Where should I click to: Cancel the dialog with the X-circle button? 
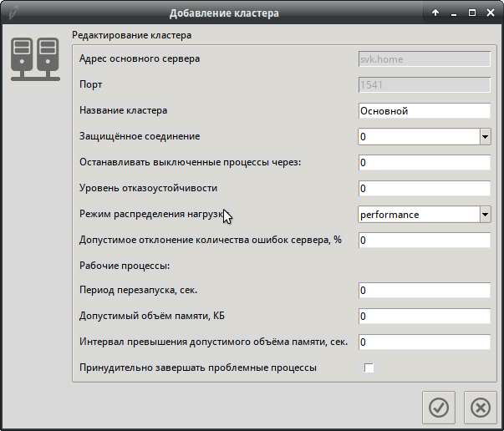point(480,407)
